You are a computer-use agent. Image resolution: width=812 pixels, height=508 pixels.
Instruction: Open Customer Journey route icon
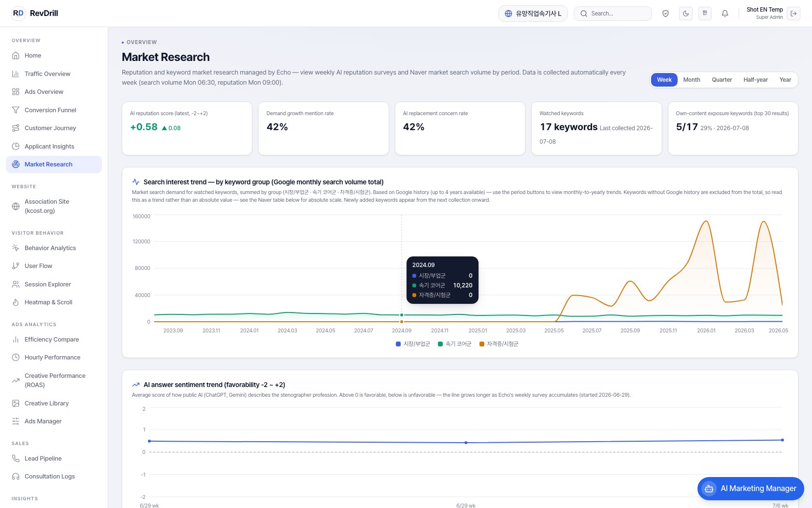pos(16,128)
